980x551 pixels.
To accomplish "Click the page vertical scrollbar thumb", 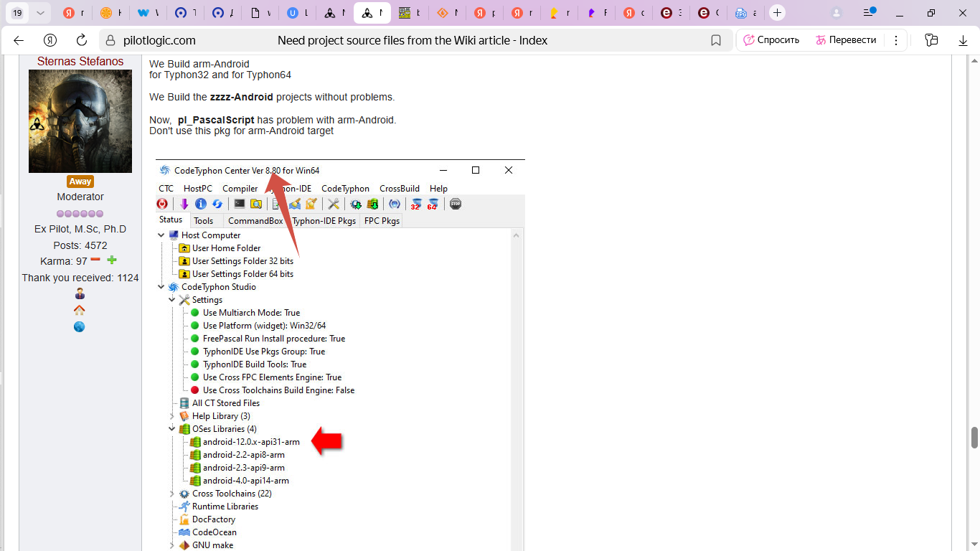I will point(974,438).
